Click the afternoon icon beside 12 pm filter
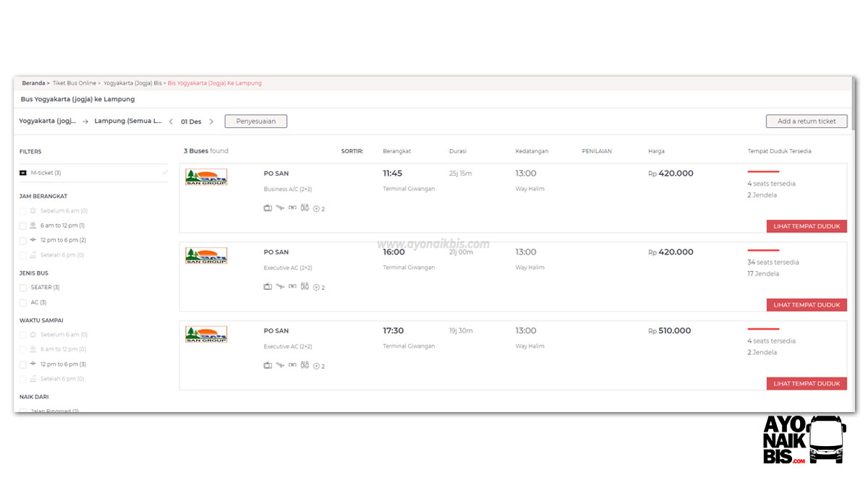Screen dimensions: 868x488 [33, 240]
